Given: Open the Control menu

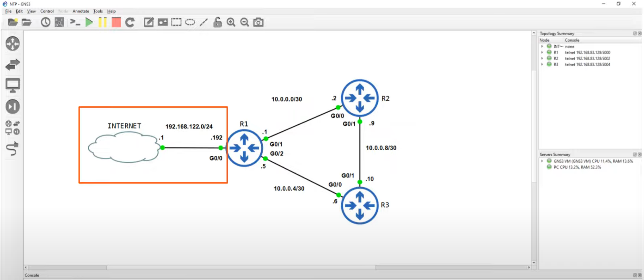Looking at the screenshot, I should point(47,11).
